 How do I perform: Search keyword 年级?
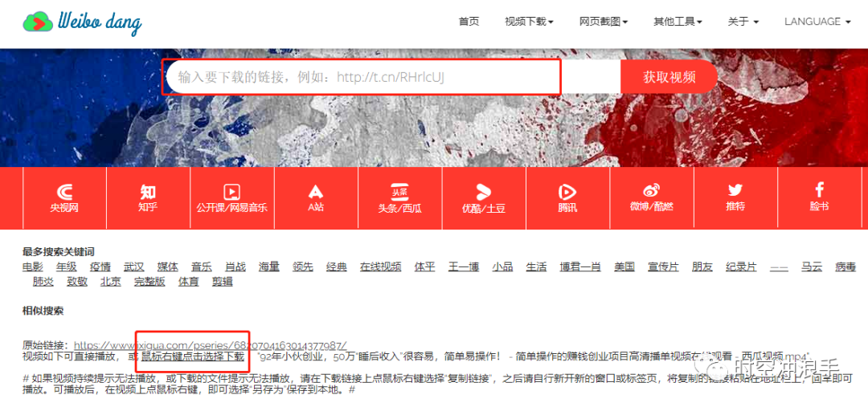[67, 267]
